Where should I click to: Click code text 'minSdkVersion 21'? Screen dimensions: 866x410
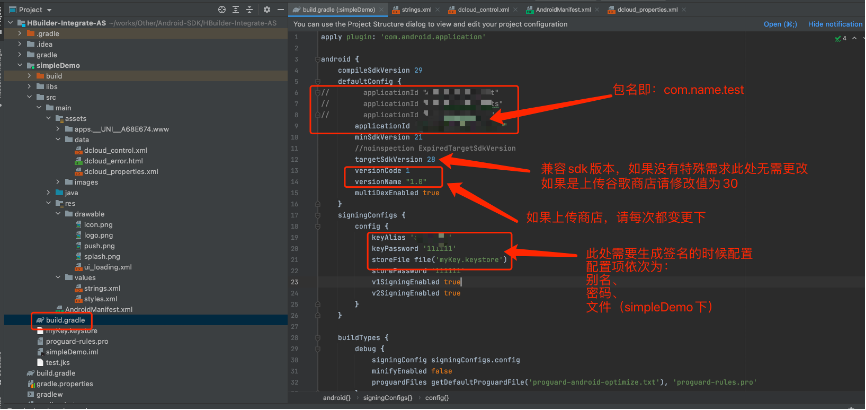(x=389, y=137)
